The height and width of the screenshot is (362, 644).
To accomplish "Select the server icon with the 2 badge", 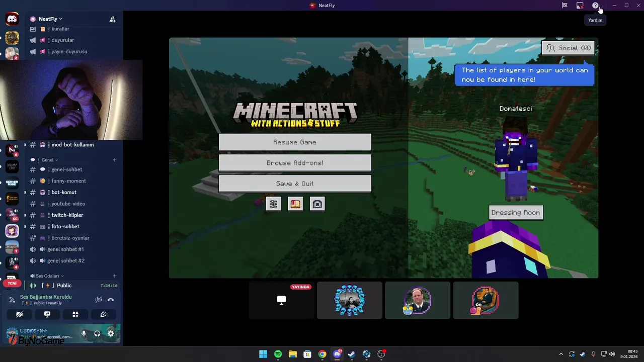I will pos(12,53).
